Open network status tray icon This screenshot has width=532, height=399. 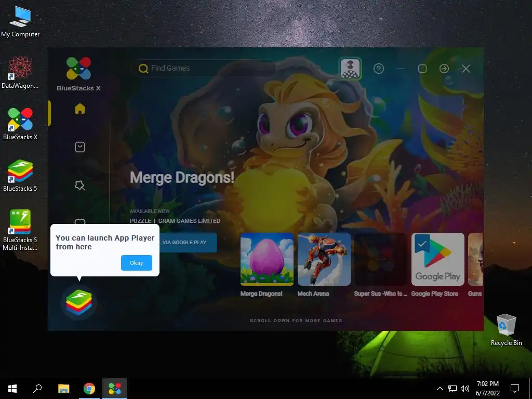(x=453, y=389)
